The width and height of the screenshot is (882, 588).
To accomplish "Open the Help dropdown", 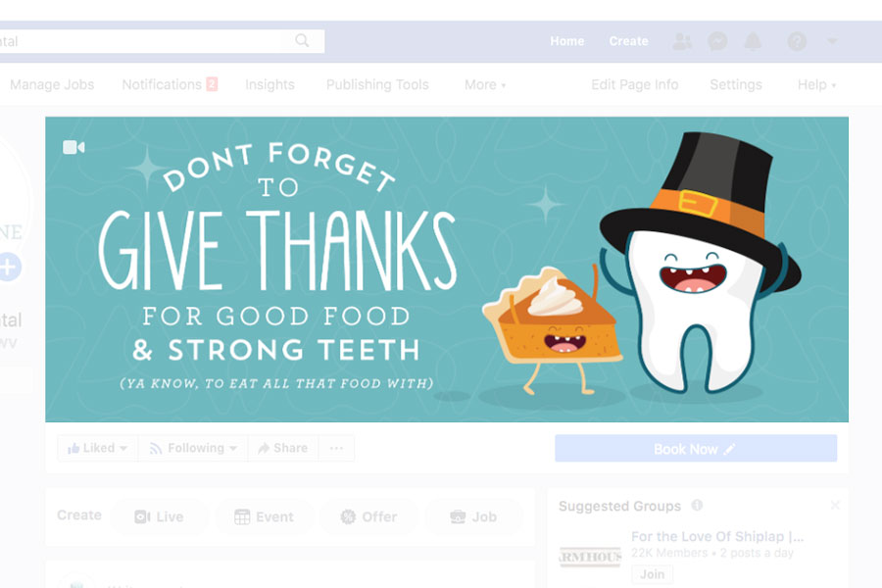I will pyautogui.click(x=816, y=85).
